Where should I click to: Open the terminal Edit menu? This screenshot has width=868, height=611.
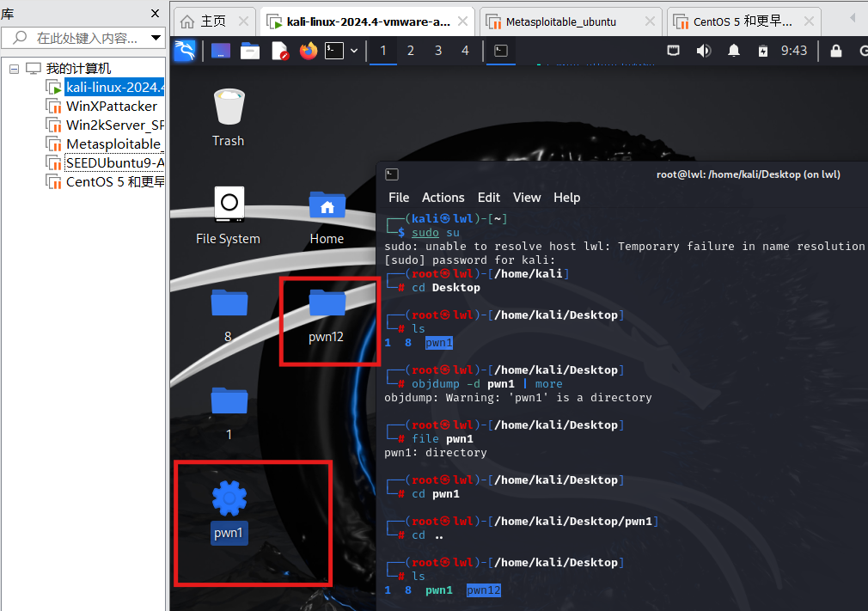(489, 198)
